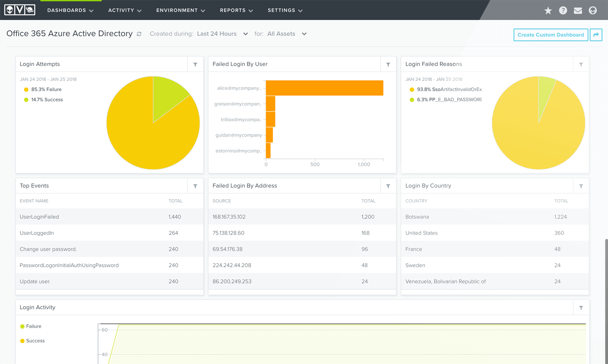Toggle 14.7% Success legend item
608x364 pixels.
pyautogui.click(x=44, y=100)
